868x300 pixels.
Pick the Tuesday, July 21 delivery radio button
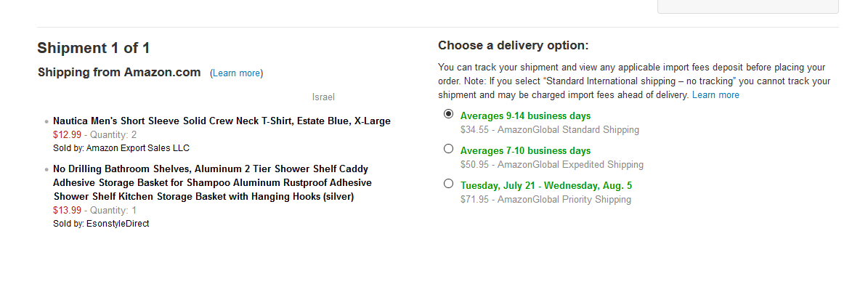(x=448, y=184)
